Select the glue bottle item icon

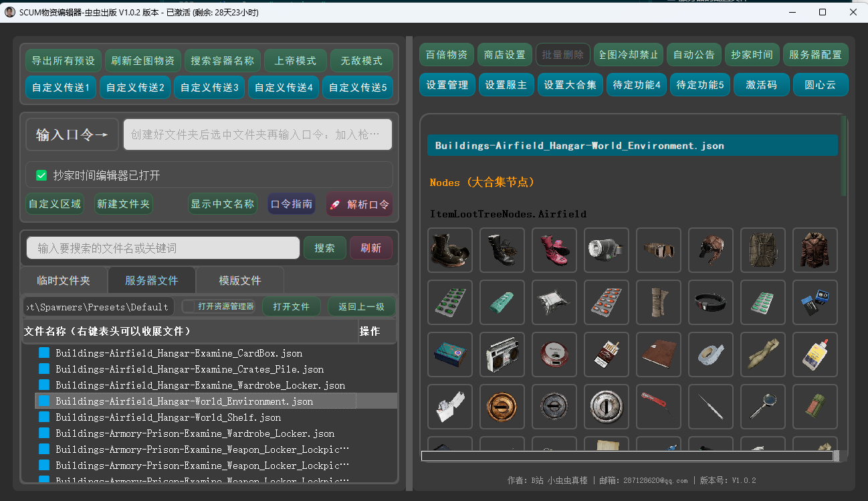(815, 355)
